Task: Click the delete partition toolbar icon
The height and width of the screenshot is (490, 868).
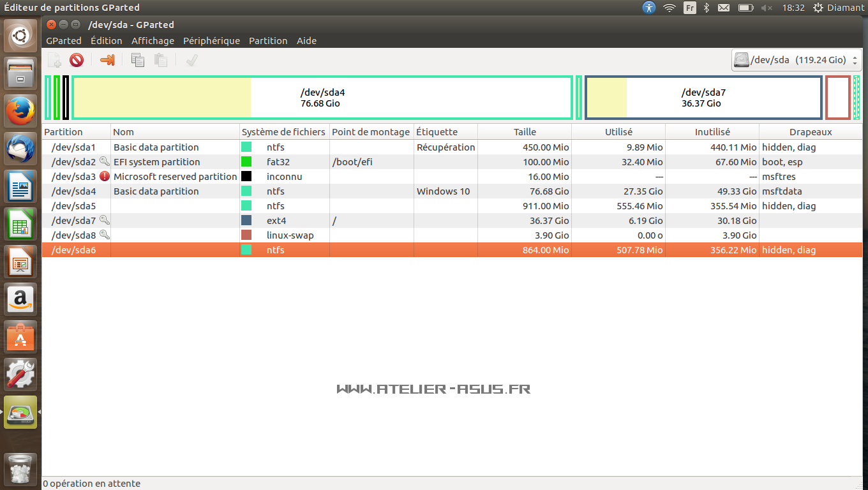Action: click(77, 60)
